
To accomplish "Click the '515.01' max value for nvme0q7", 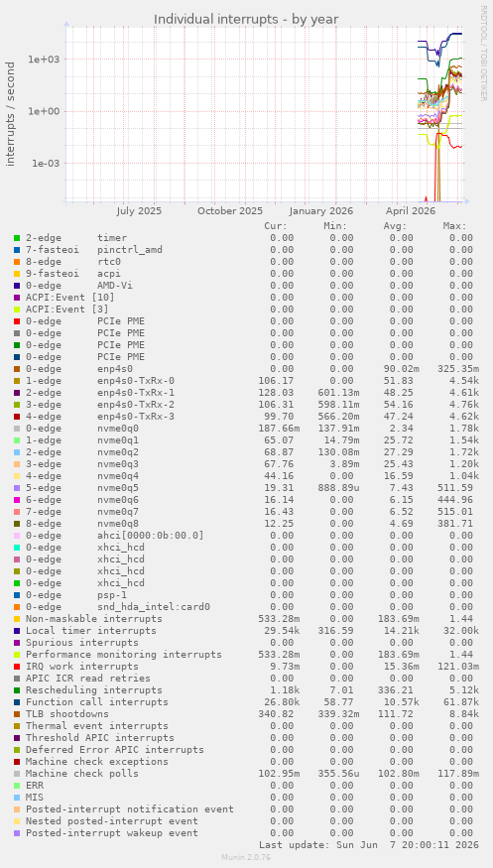I will (x=455, y=512).
